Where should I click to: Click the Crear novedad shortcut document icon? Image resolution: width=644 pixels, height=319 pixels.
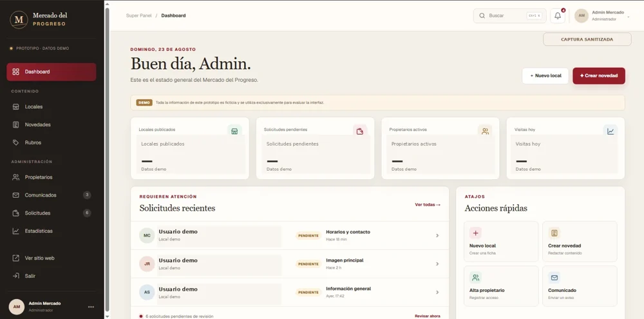pos(554,233)
